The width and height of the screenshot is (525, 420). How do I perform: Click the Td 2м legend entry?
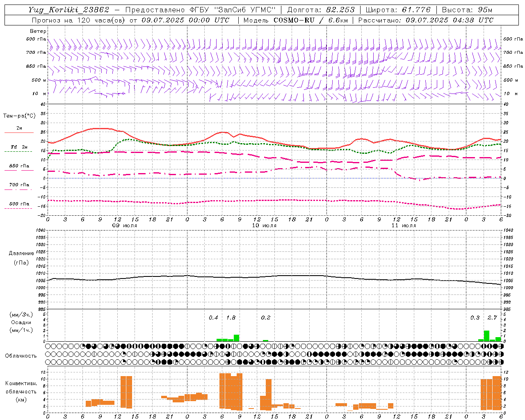pyautogui.click(x=19, y=147)
